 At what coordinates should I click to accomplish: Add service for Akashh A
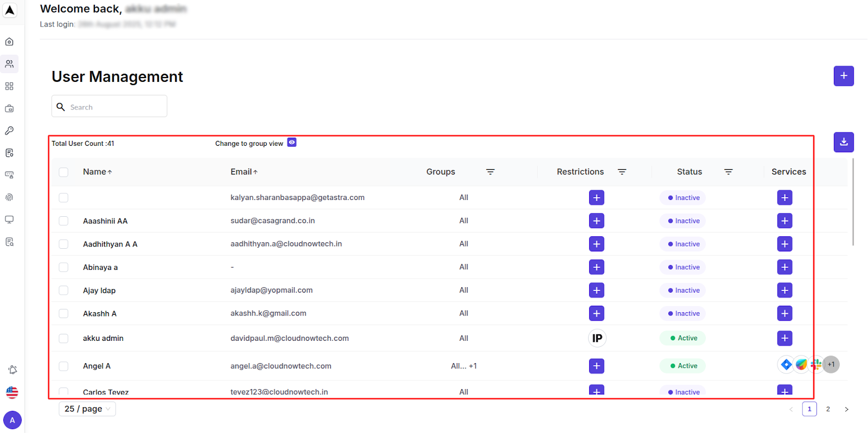point(785,313)
